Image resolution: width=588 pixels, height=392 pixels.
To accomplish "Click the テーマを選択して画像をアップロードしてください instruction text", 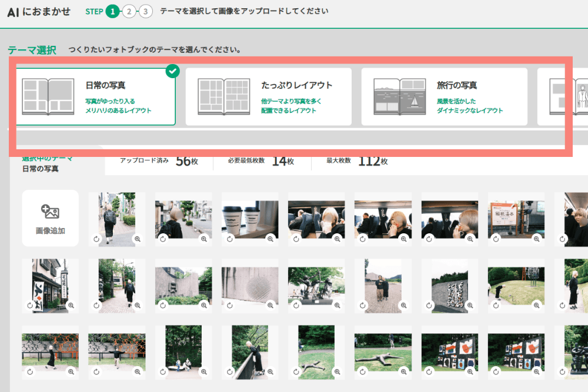I will (x=244, y=11).
